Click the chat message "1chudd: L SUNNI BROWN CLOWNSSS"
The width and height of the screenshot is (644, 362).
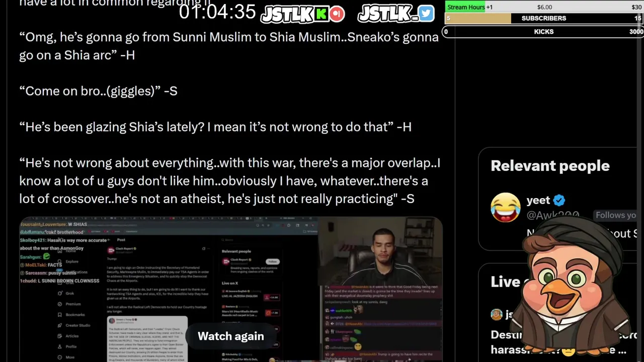59,281
